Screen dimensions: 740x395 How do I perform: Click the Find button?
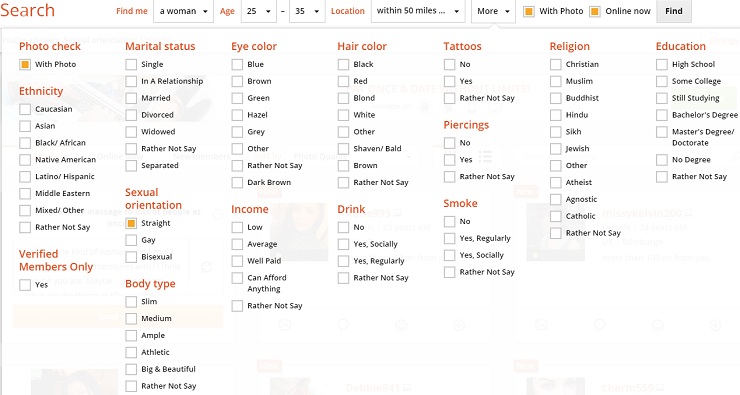tap(673, 11)
